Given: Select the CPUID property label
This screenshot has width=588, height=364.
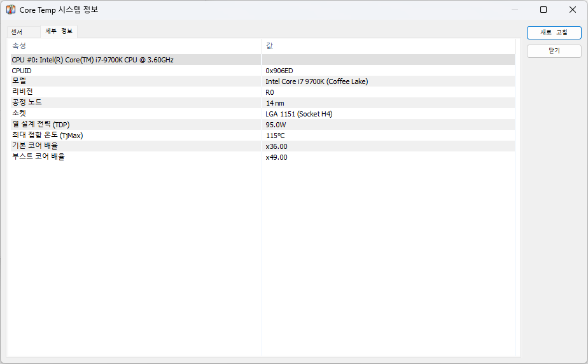Looking at the screenshot, I should tap(22, 71).
